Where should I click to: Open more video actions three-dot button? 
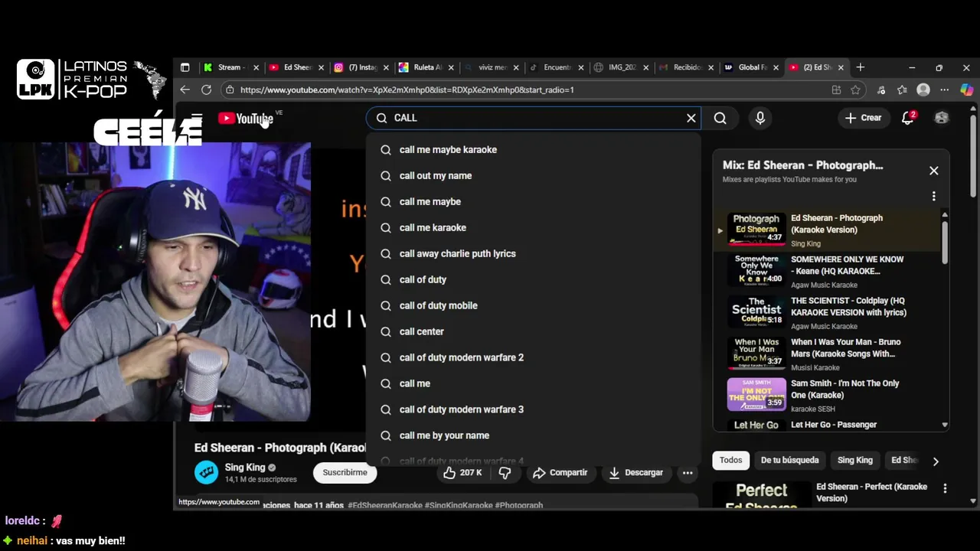pyautogui.click(x=688, y=472)
